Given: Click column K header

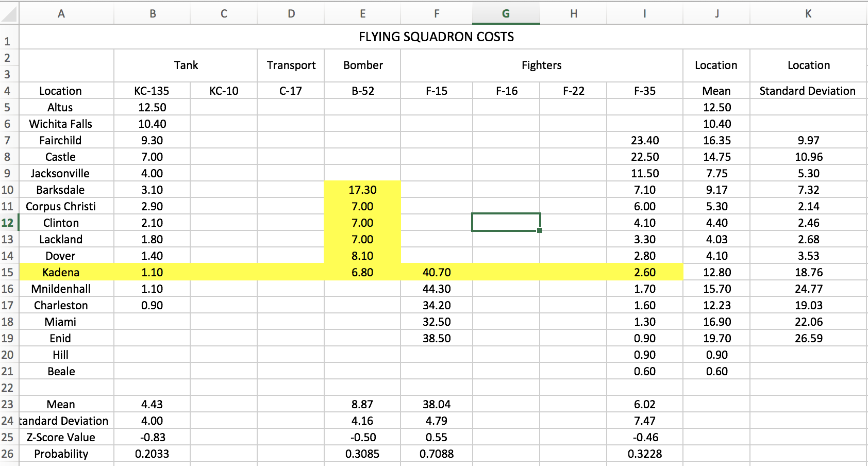Looking at the screenshot, I should coord(808,13).
